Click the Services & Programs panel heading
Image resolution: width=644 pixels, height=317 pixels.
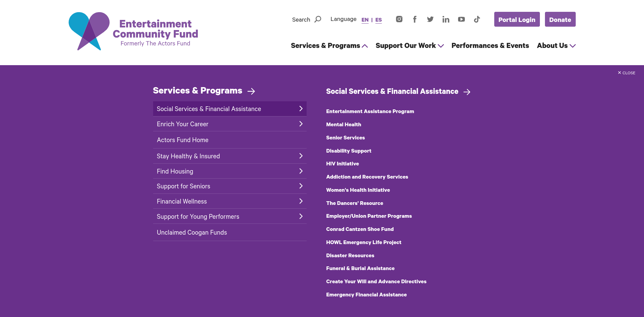pyautogui.click(x=197, y=90)
